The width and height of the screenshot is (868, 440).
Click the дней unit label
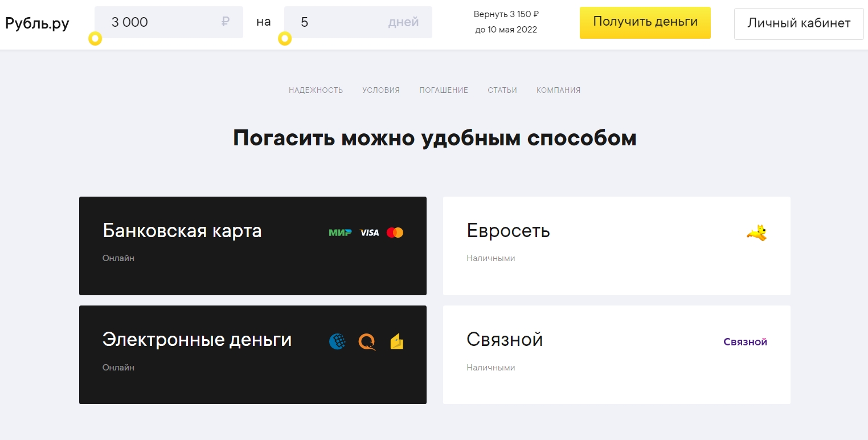tap(404, 22)
